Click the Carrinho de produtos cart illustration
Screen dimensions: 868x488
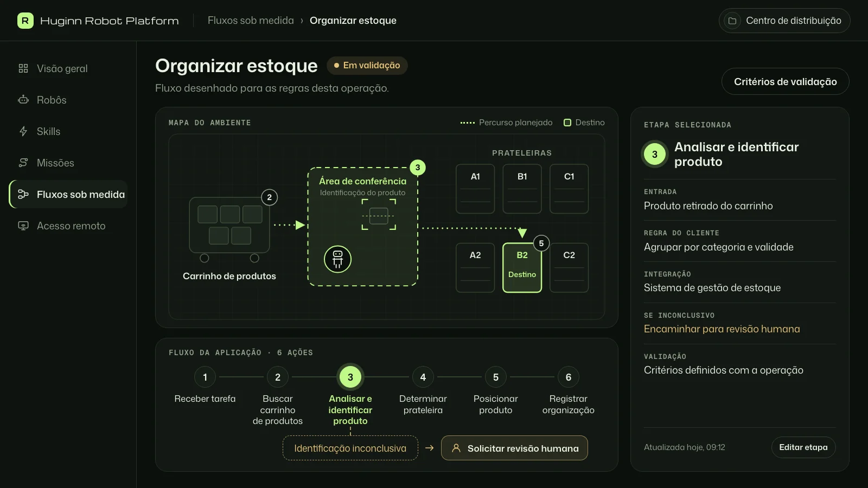229,229
